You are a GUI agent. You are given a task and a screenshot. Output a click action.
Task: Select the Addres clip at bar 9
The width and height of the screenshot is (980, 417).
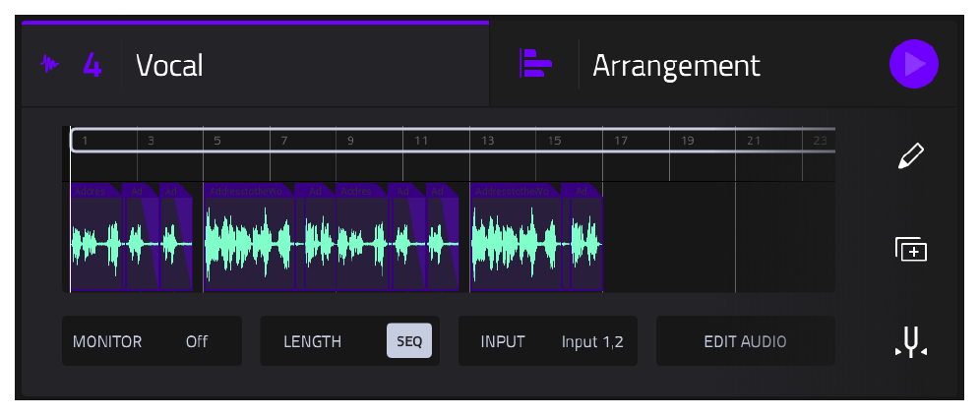[361, 237]
